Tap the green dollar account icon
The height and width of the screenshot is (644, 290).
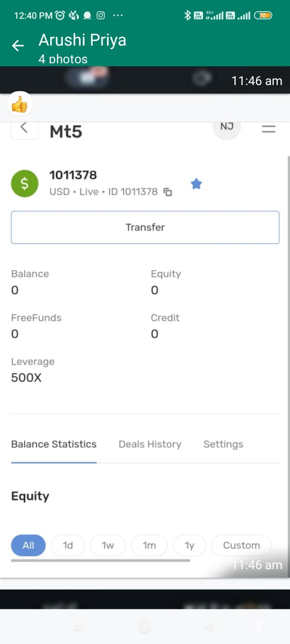pyautogui.click(x=25, y=184)
